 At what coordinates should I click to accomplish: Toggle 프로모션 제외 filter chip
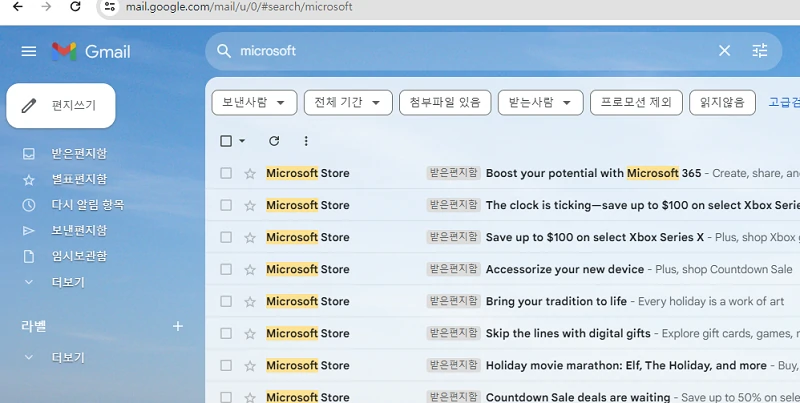pos(636,103)
